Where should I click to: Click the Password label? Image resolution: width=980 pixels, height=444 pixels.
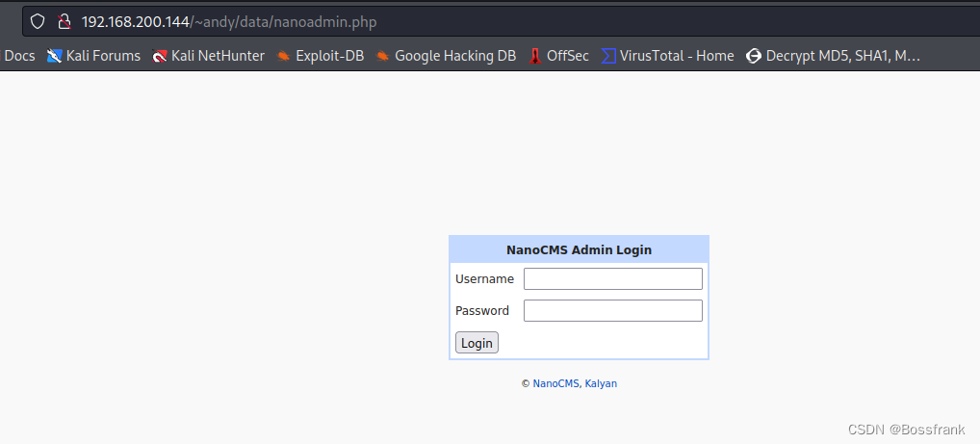pyautogui.click(x=482, y=310)
